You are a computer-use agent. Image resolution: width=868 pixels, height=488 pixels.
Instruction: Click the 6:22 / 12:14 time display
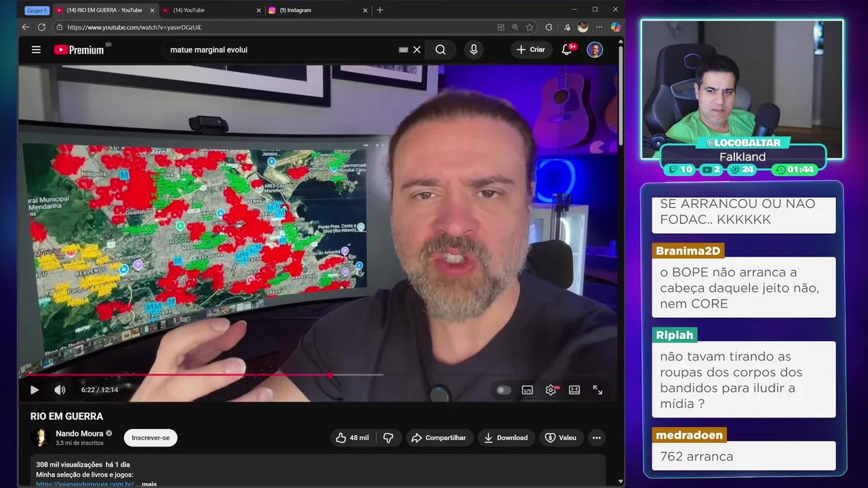pos(100,390)
